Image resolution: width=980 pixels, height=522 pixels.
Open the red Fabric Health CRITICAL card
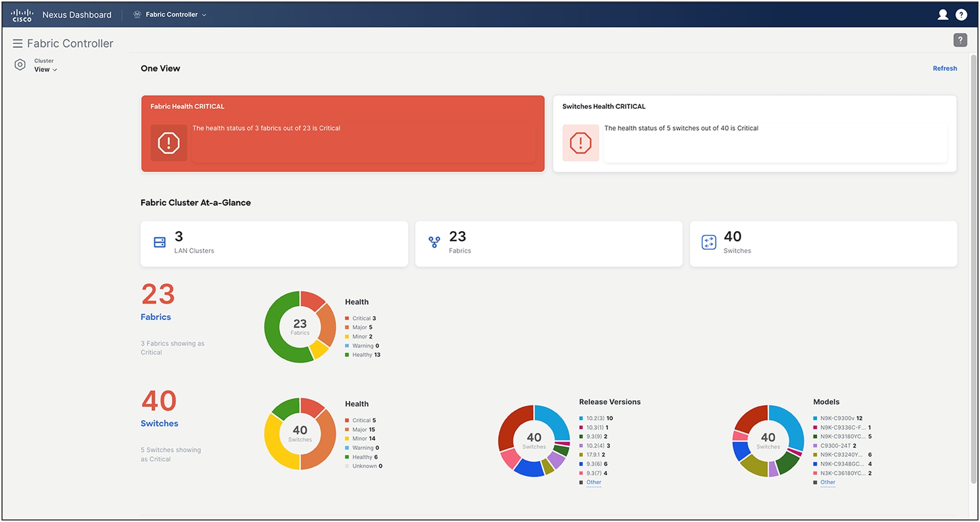[x=343, y=133]
